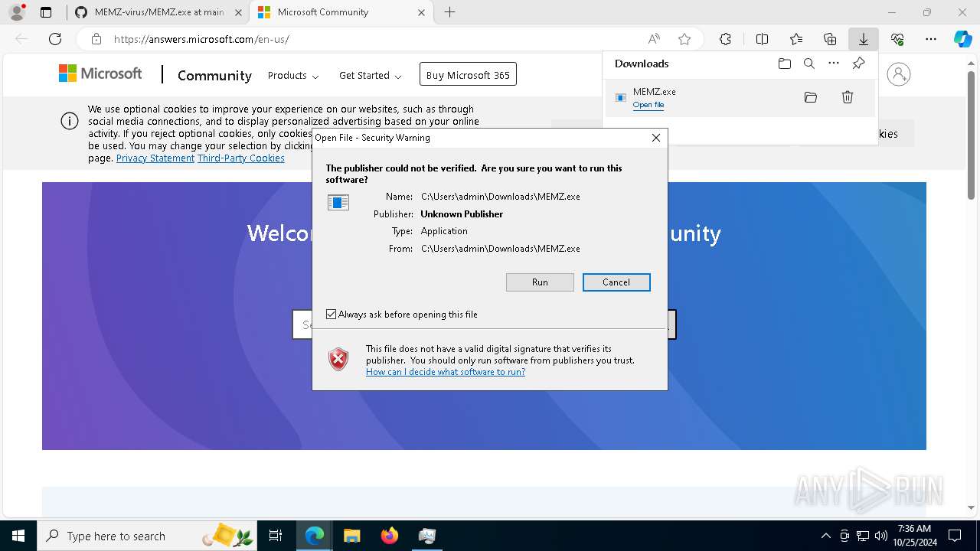The height and width of the screenshot is (551, 980).
Task: Click Buy Microsoft 365 button
Action: (x=468, y=74)
